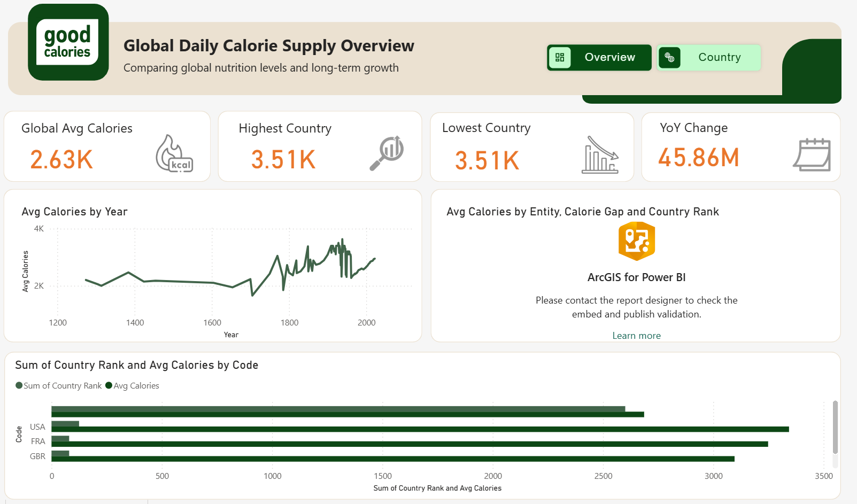
Task: Click the Global Avg Calories card label
Action: click(x=77, y=128)
